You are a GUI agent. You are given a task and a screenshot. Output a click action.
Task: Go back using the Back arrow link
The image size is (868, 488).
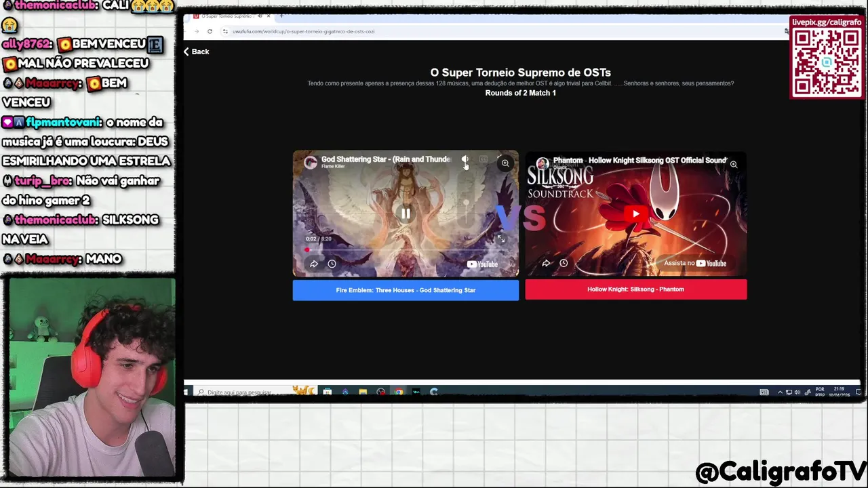196,52
